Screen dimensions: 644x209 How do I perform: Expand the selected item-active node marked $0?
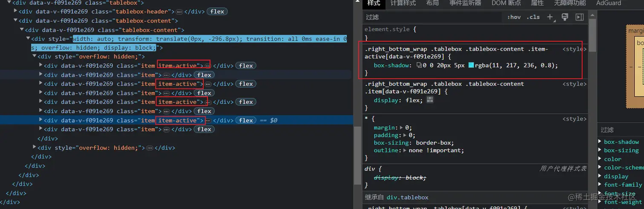[41, 120]
